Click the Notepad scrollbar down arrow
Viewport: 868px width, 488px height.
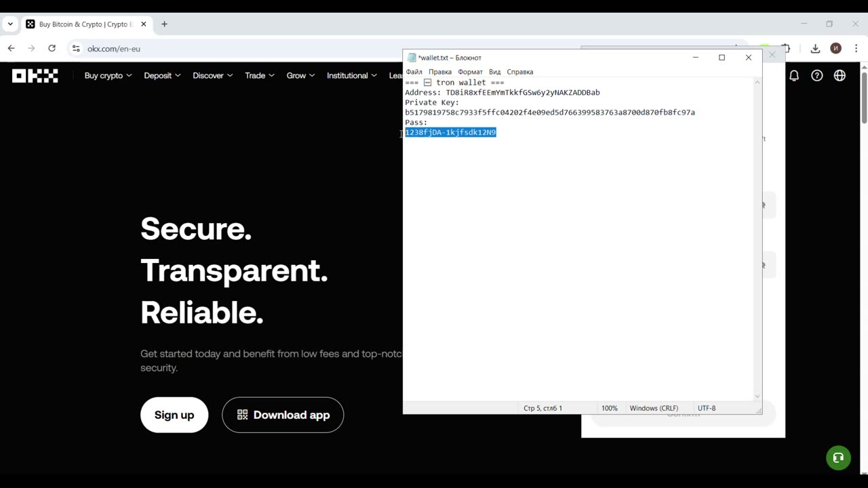tap(757, 396)
